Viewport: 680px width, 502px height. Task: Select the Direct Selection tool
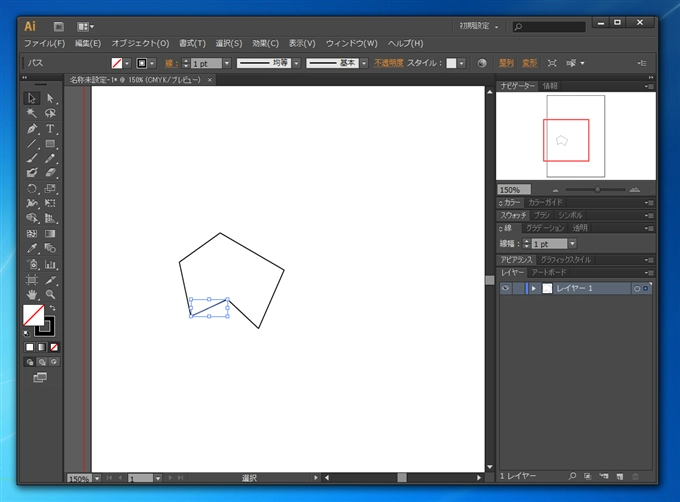(x=50, y=98)
